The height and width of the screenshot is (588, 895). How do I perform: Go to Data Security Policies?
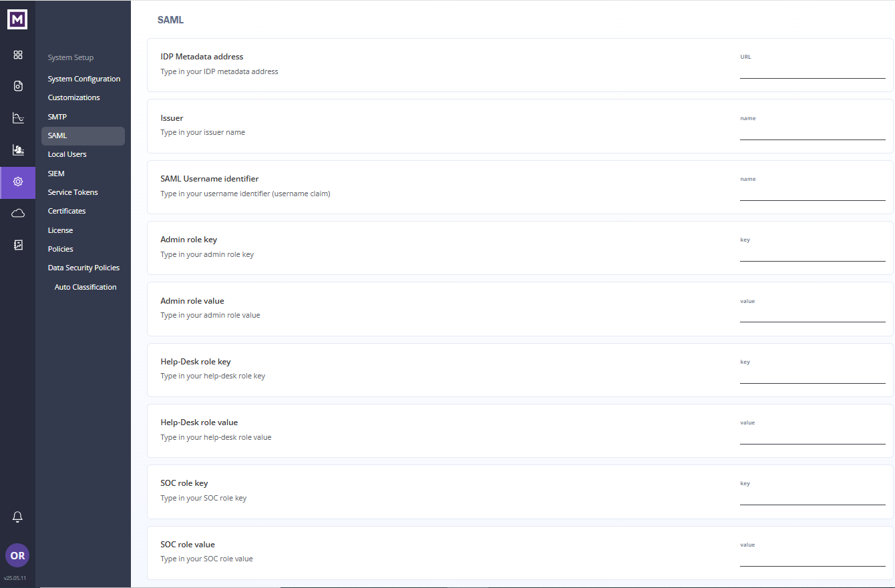[84, 268]
